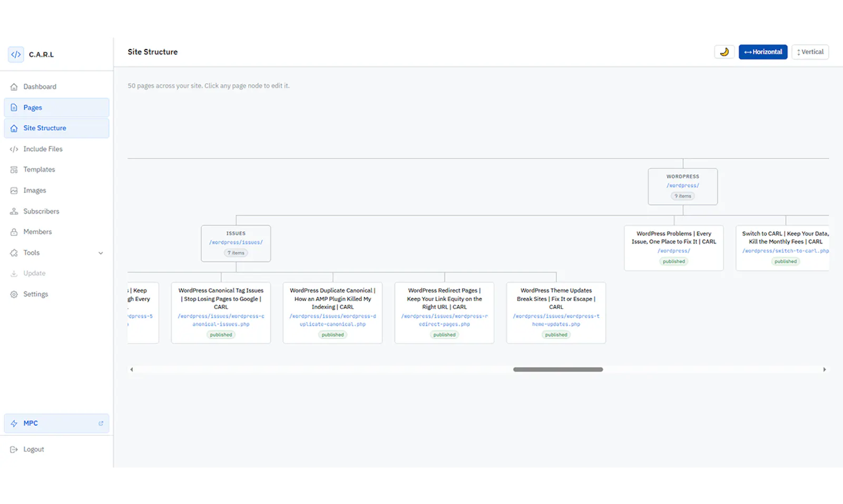The height and width of the screenshot is (504, 843).
Task: Switch to Vertical layout
Action: tap(810, 52)
